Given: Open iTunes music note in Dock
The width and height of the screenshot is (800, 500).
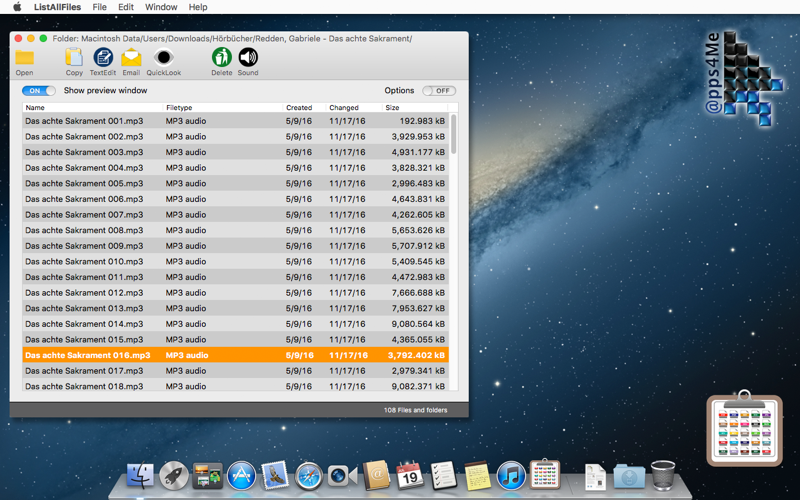Looking at the screenshot, I should pos(511,476).
